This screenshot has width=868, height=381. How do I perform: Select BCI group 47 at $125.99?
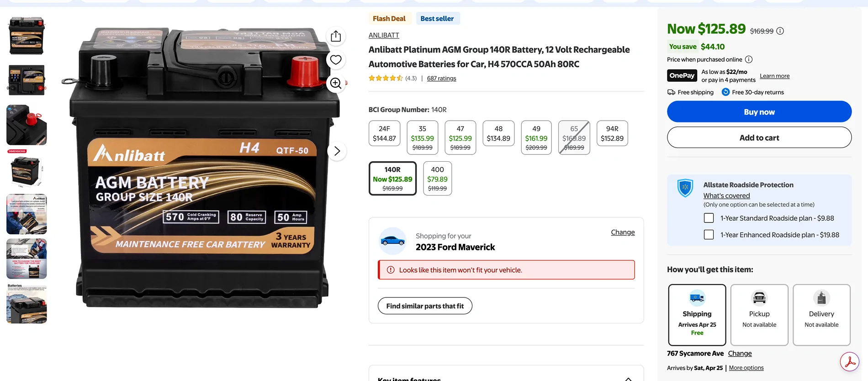[x=460, y=138]
